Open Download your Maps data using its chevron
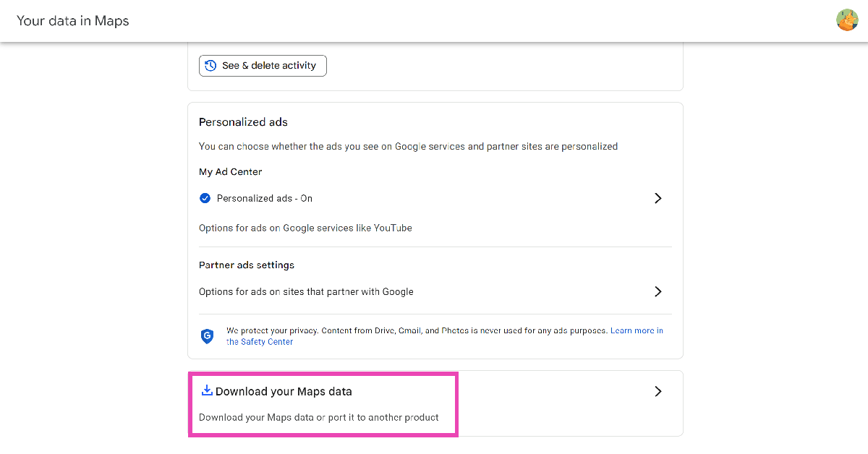868x454 pixels. [658, 391]
